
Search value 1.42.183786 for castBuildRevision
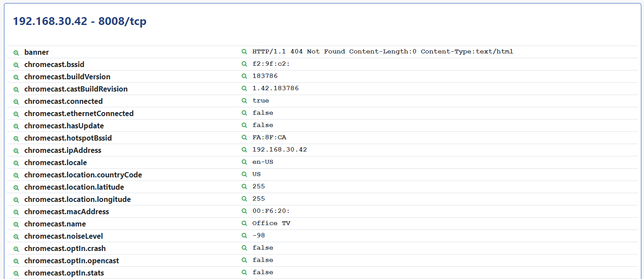point(244,88)
